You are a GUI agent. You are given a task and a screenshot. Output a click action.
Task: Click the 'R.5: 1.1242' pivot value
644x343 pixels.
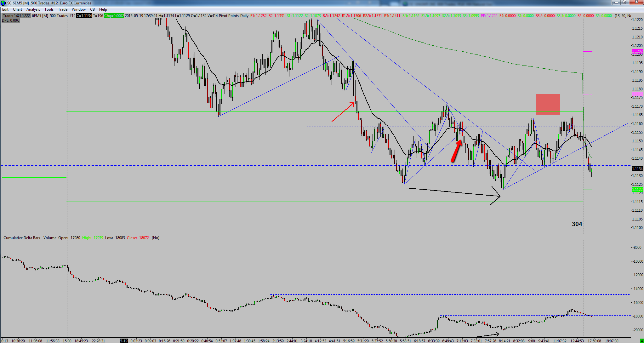332,16
